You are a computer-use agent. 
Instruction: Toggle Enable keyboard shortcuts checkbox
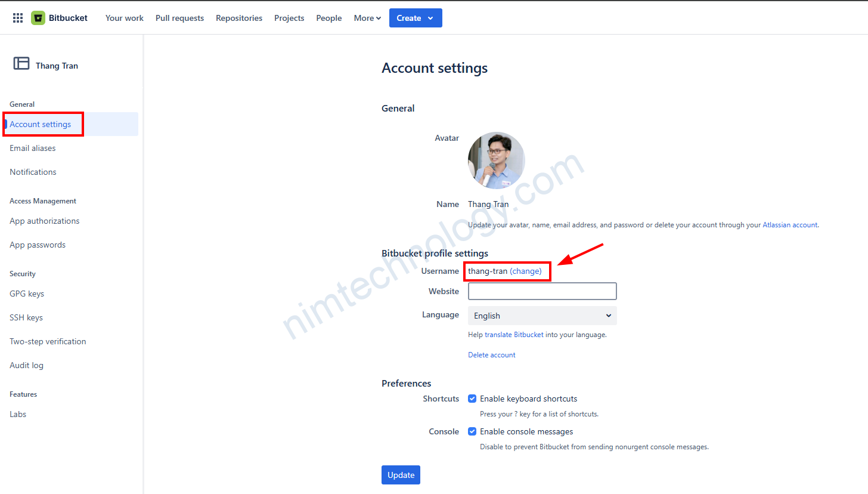pyautogui.click(x=472, y=399)
